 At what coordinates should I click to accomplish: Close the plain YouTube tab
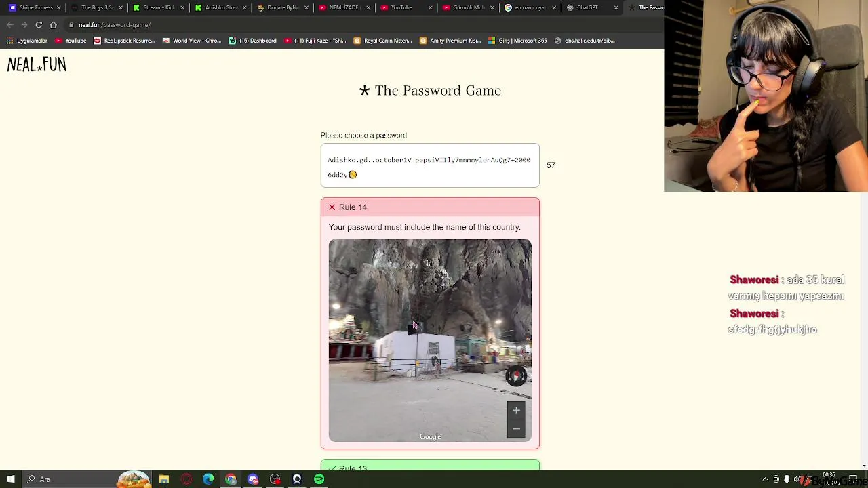430,7
